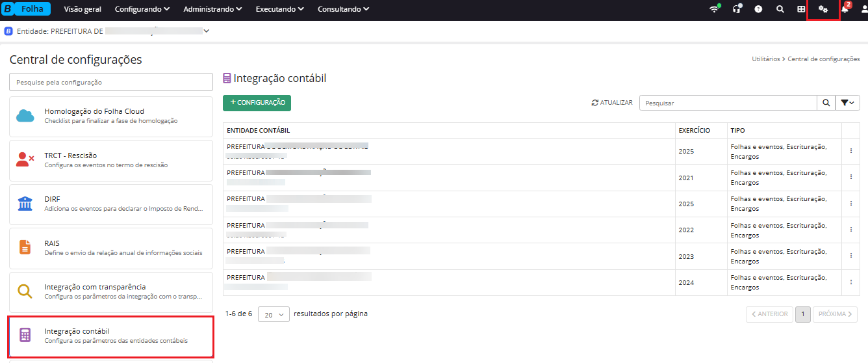868x363 pixels.
Task: Expand the Configurando menu
Action: [142, 10]
